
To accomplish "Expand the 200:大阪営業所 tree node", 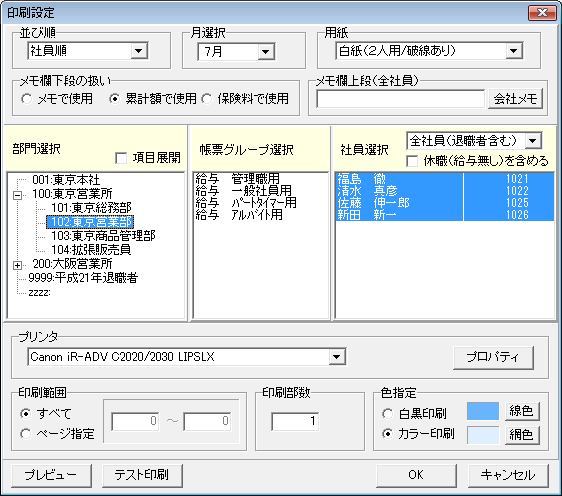I will (x=17, y=266).
